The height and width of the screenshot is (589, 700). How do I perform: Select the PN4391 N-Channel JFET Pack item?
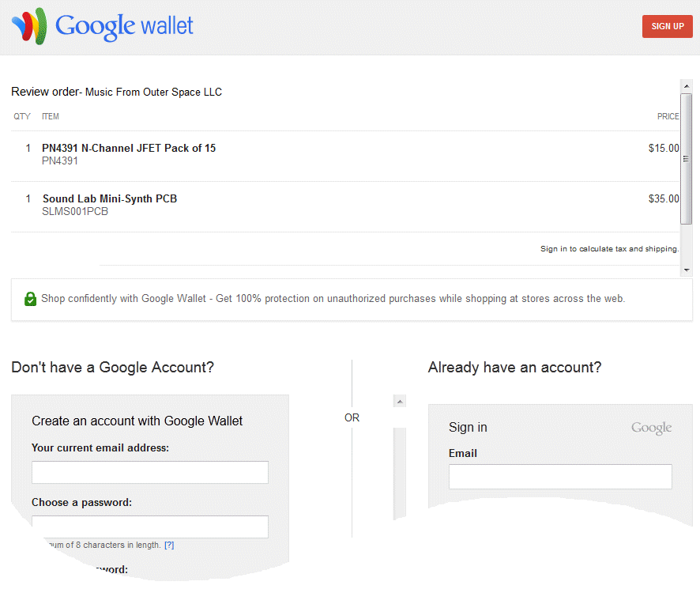click(x=129, y=148)
